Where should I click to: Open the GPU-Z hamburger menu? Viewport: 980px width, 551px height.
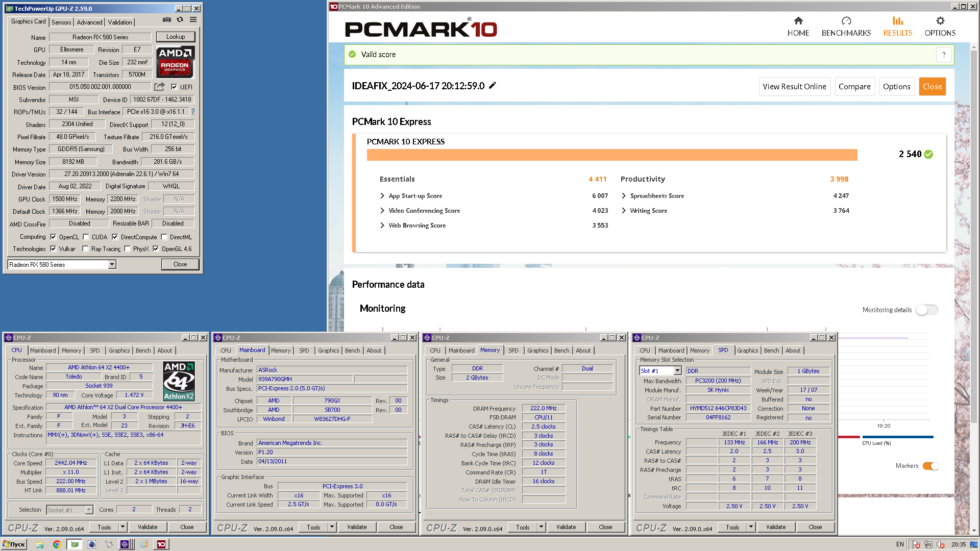(x=193, y=20)
